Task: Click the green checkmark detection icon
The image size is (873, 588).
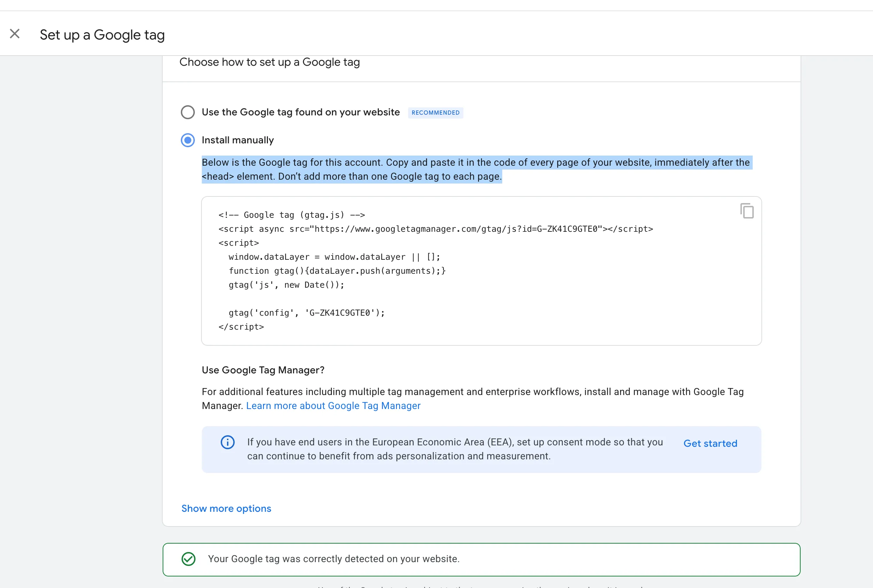Action: point(188,559)
